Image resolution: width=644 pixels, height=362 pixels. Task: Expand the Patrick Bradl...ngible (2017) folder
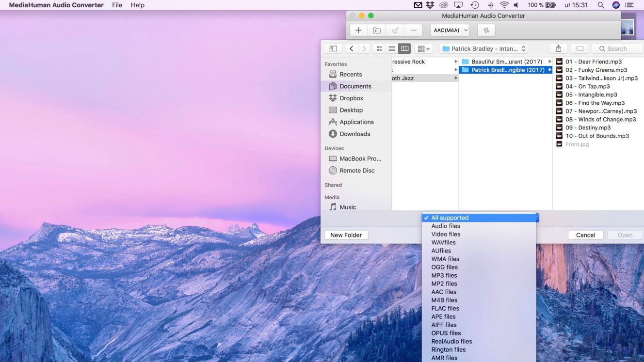(x=550, y=70)
